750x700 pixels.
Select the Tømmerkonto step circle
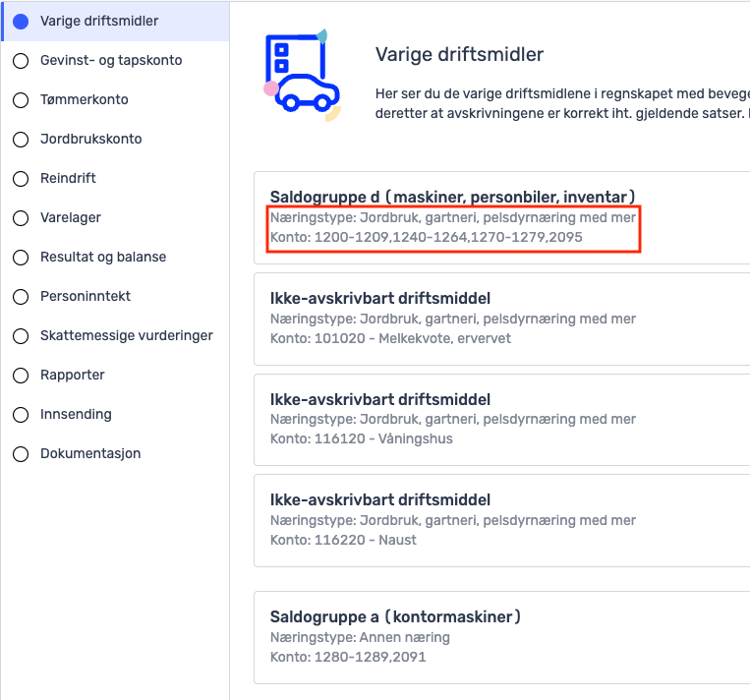[x=21, y=100]
